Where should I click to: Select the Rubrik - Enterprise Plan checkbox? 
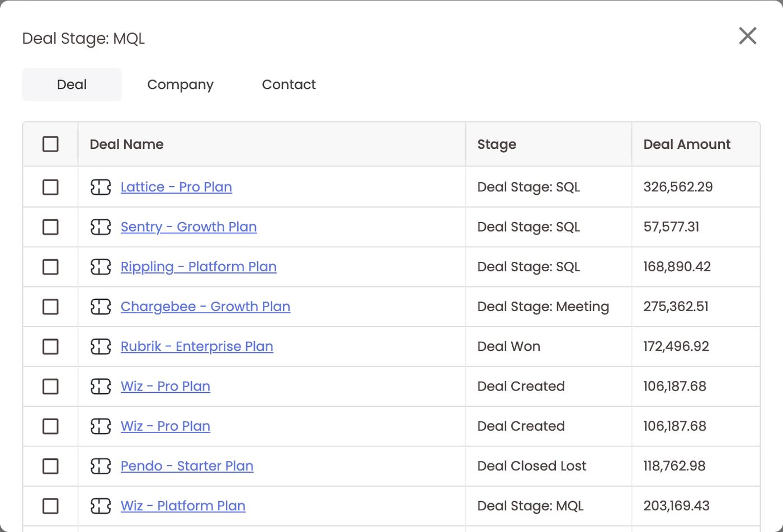click(50, 346)
